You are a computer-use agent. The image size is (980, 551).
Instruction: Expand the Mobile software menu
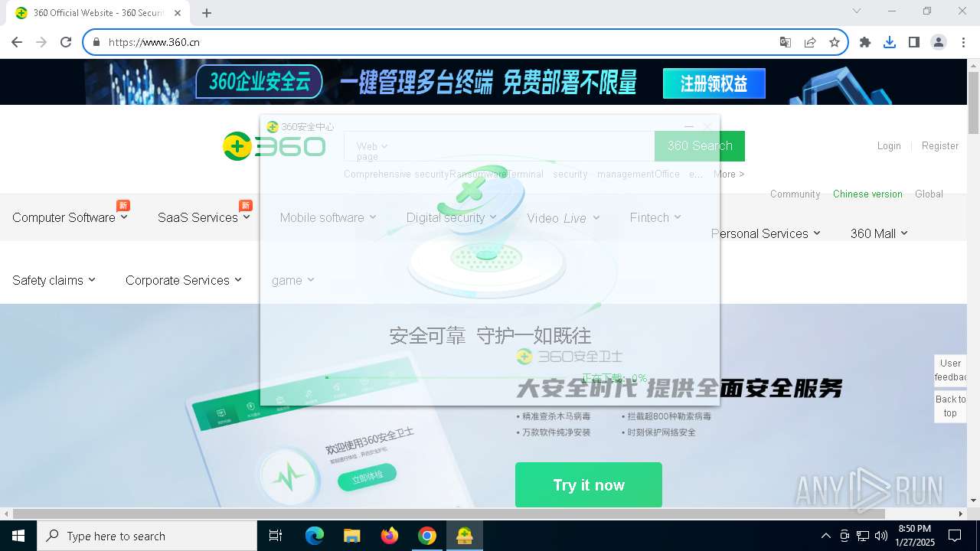[328, 217]
